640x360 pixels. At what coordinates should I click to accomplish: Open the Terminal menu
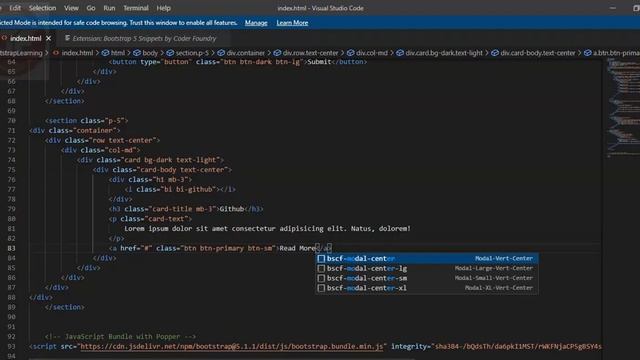tap(136, 8)
